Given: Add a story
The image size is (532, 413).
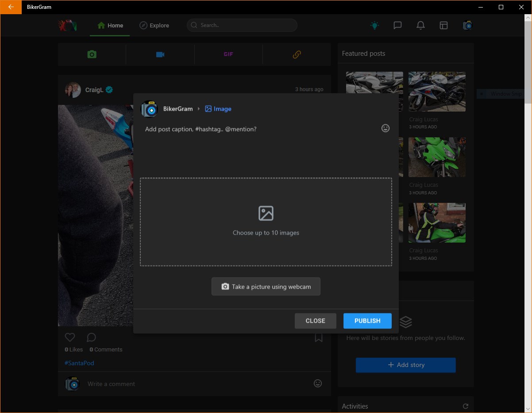Looking at the screenshot, I should (x=406, y=365).
